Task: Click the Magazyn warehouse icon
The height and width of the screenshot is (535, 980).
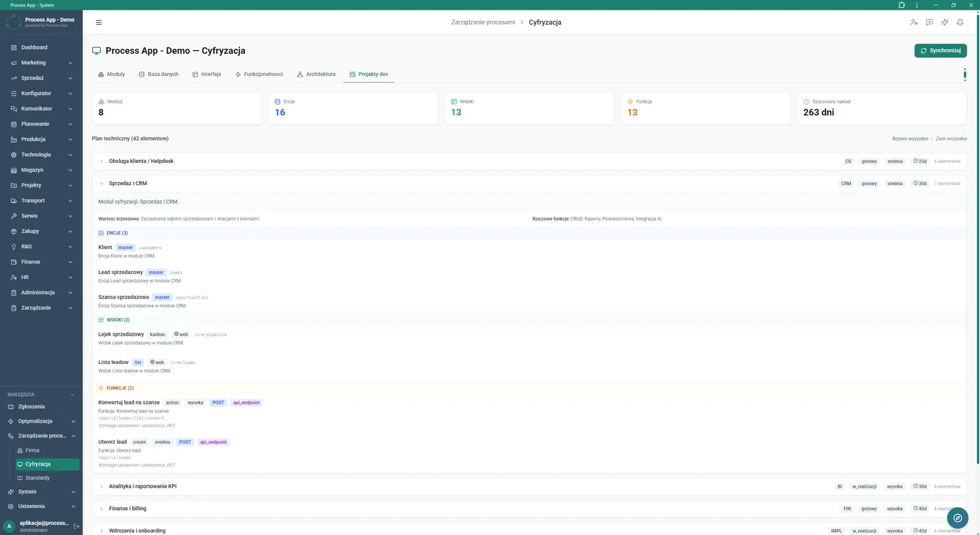Action: tap(13, 170)
